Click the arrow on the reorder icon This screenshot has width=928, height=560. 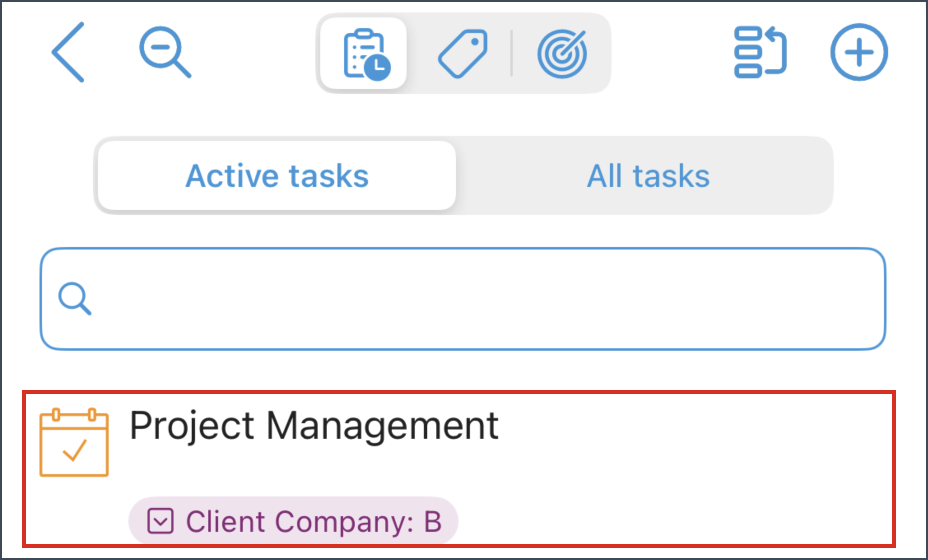(776, 50)
